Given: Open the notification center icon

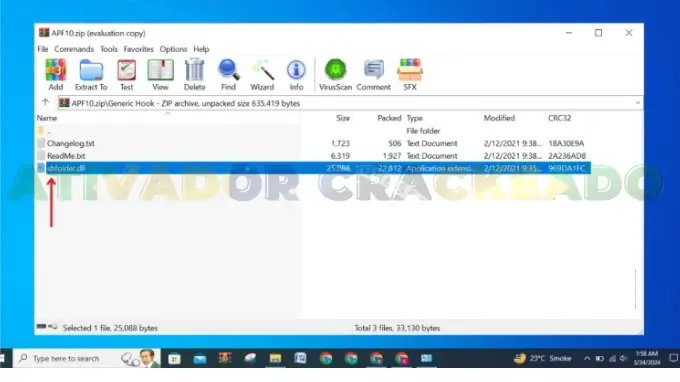Looking at the screenshot, I should tap(673, 358).
